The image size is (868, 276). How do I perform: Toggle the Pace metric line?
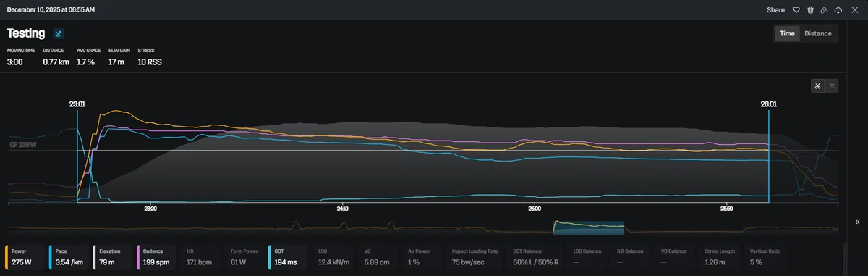[x=69, y=256]
